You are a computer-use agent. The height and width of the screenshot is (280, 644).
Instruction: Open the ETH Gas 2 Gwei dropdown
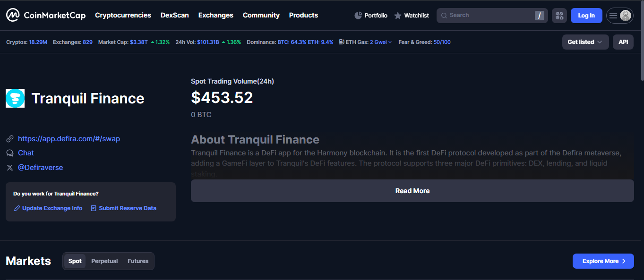380,42
